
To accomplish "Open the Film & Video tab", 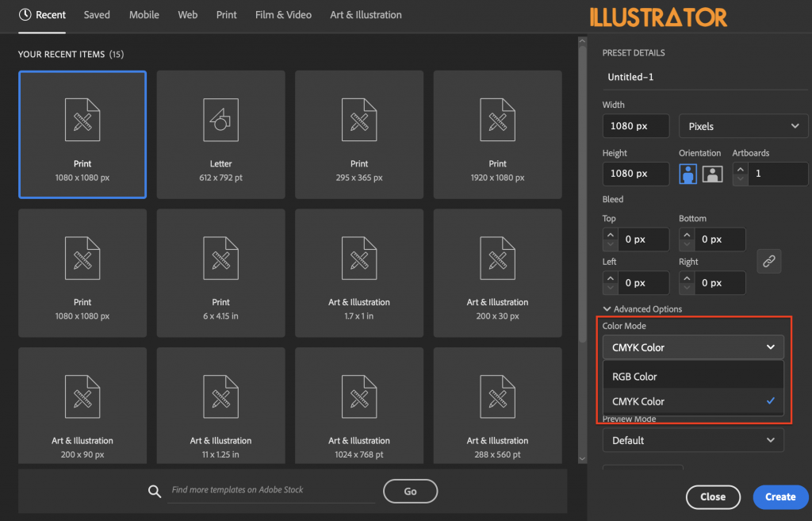I will pyautogui.click(x=283, y=15).
